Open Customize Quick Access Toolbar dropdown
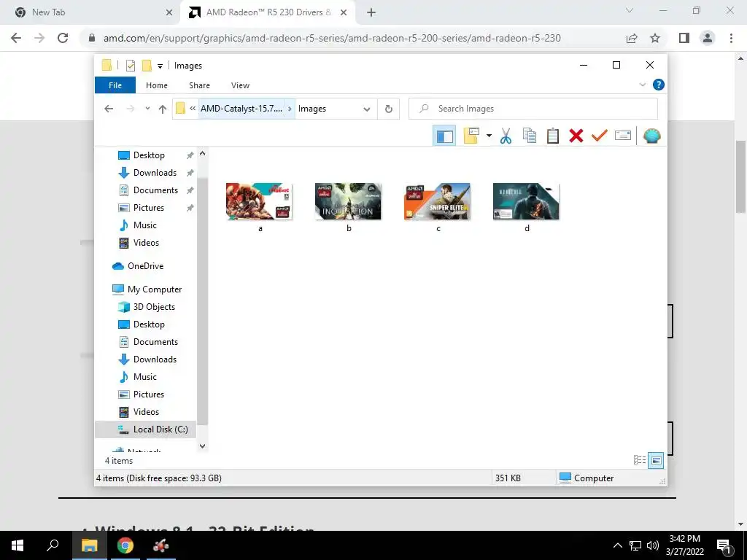Screen dimensions: 747x560 click(160, 66)
